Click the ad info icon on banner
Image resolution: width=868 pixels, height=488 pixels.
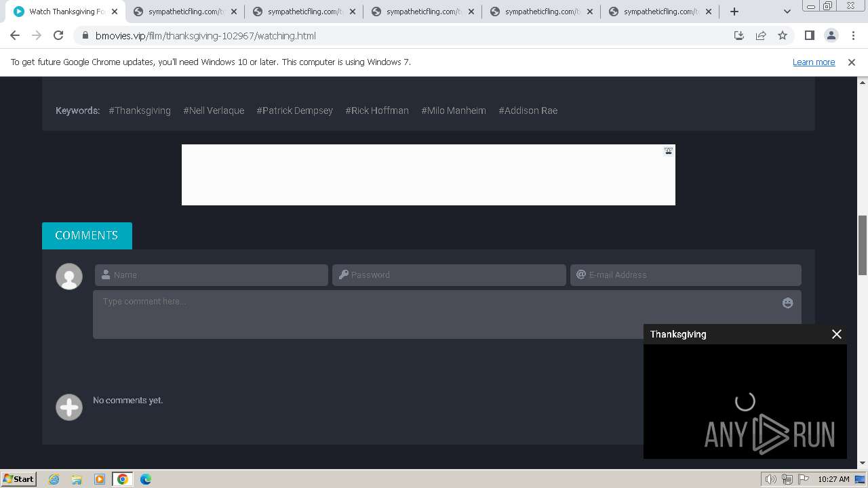pyautogui.click(x=669, y=151)
